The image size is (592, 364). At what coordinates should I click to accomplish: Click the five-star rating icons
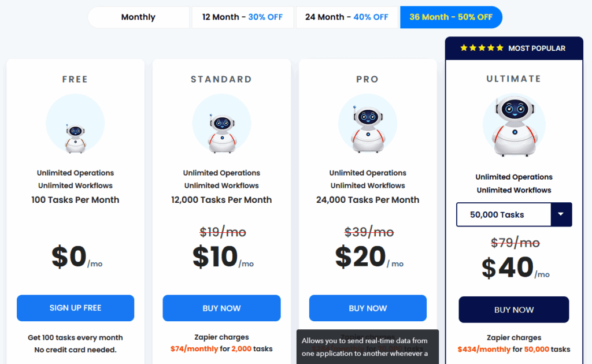(x=482, y=48)
